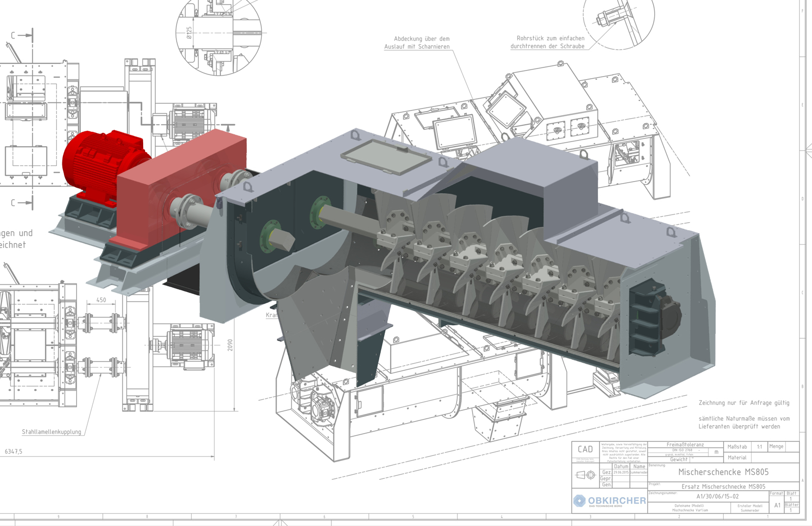Click the Maßstab 1:1 scale cell

click(x=759, y=447)
